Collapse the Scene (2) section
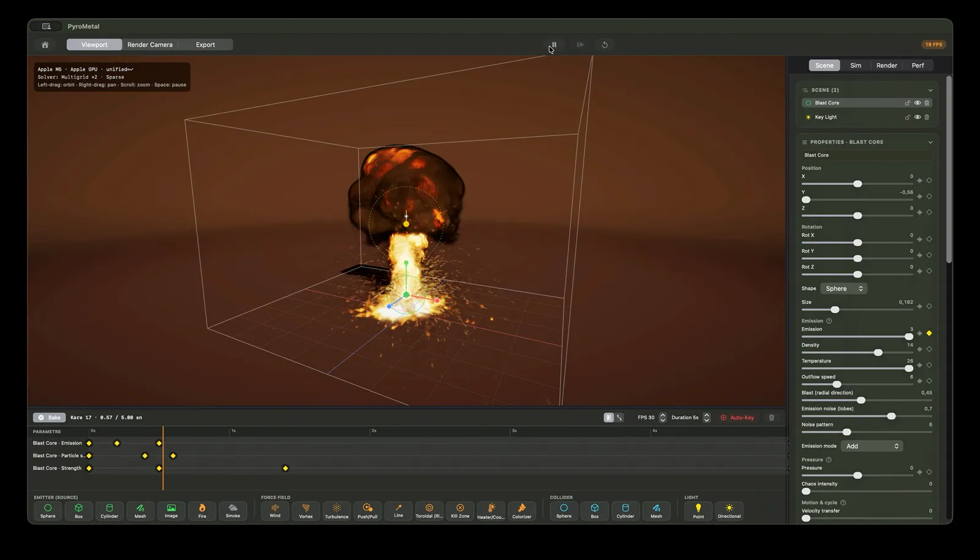The height and width of the screenshot is (560, 980). 930,90
